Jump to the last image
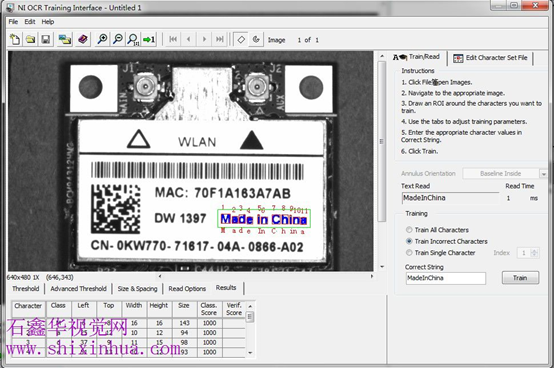The width and height of the screenshot is (554, 368). [x=219, y=39]
